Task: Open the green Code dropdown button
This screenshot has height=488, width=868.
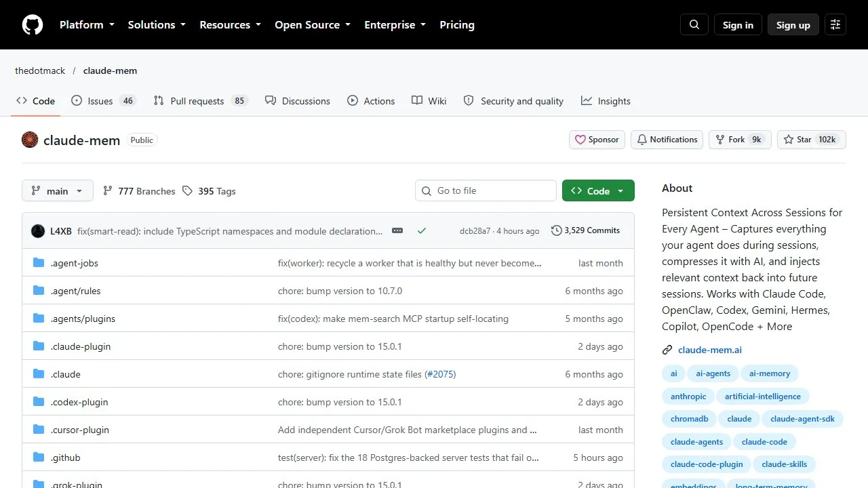Action: click(x=598, y=190)
